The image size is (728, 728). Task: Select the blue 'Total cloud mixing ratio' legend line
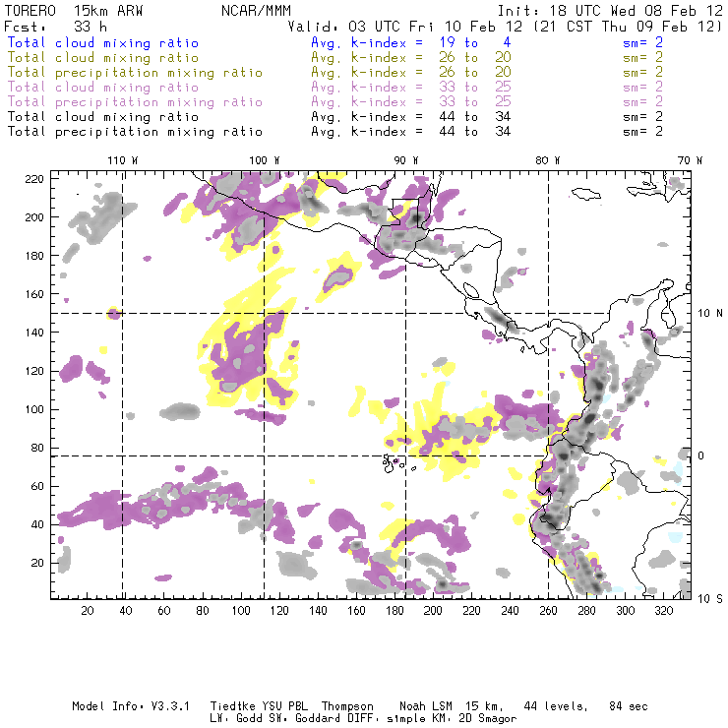103,42
